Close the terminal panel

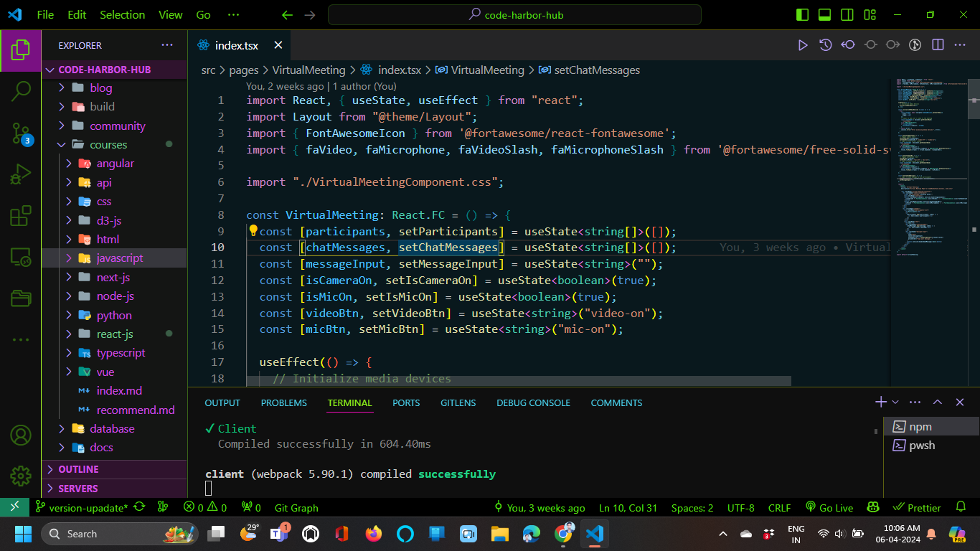click(x=960, y=402)
